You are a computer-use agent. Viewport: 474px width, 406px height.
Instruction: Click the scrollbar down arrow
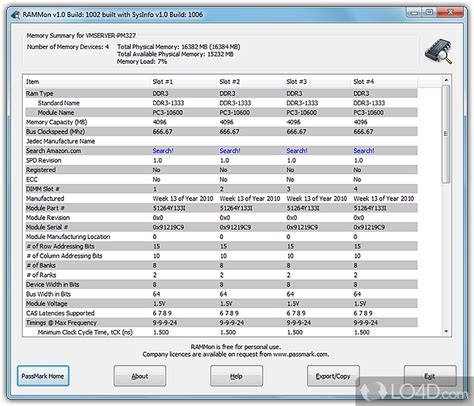[x=446, y=331]
